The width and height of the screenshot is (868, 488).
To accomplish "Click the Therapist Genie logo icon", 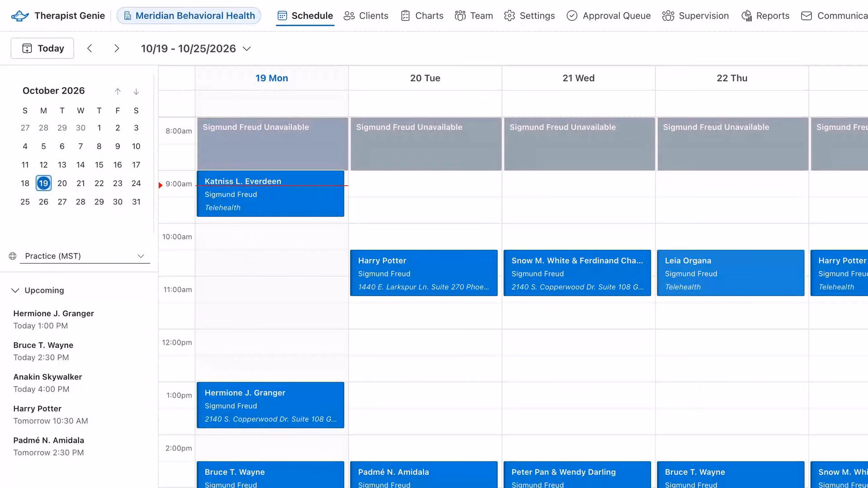I will 20,16.
